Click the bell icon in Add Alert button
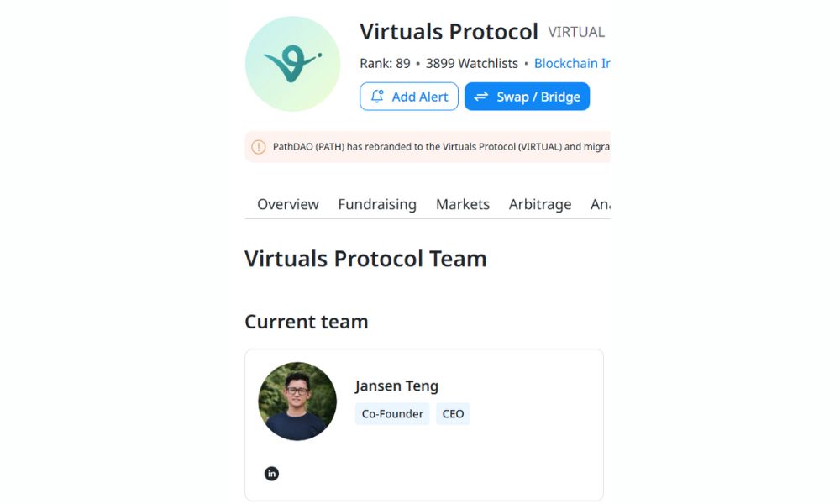The height and width of the screenshot is (504, 840). click(378, 96)
